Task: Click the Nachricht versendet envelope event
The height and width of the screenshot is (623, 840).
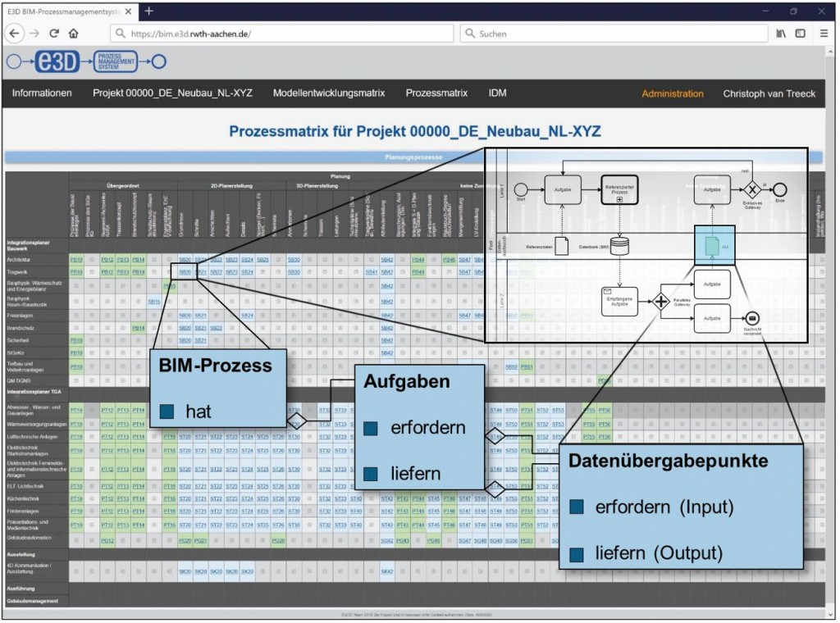Action: 752,318
